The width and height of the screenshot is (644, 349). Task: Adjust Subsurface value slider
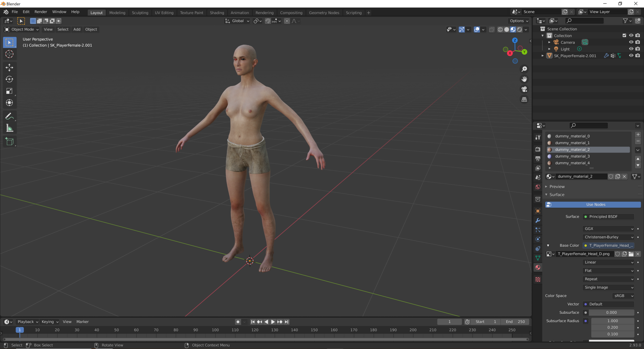point(611,312)
